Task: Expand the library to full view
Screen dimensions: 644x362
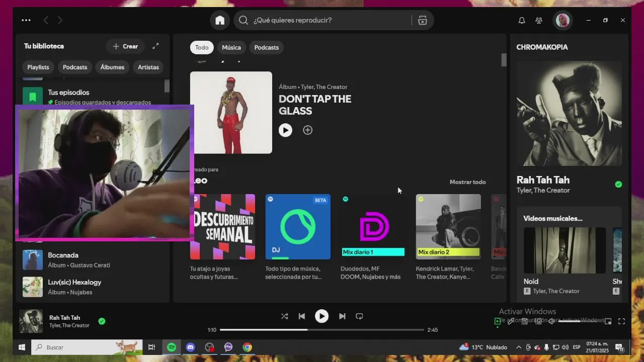Action: (x=155, y=46)
